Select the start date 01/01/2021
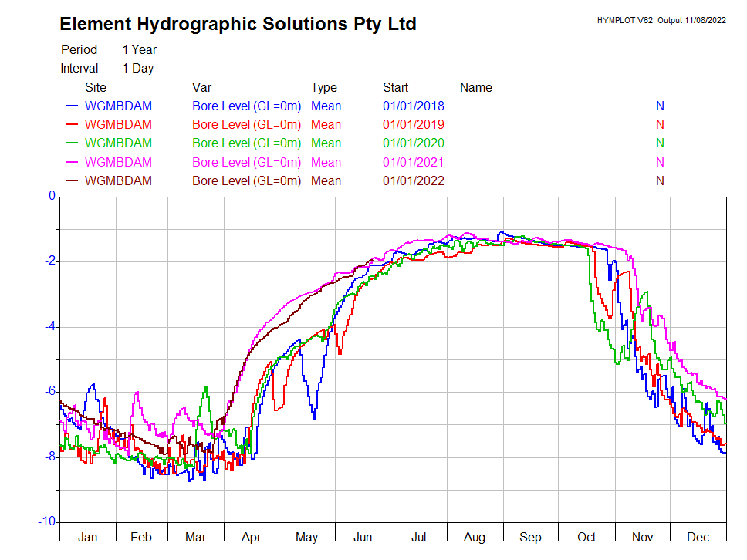The image size is (747, 560). [x=414, y=162]
